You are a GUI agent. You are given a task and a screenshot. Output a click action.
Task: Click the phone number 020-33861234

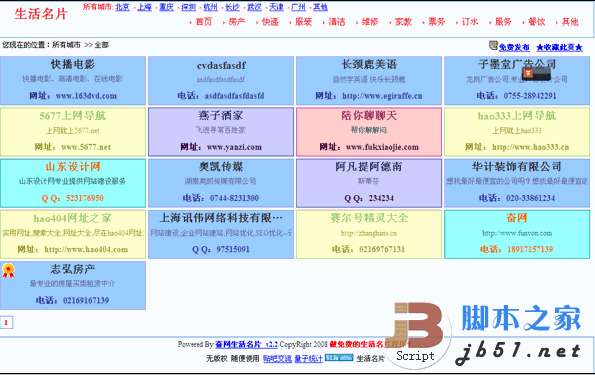point(530,199)
